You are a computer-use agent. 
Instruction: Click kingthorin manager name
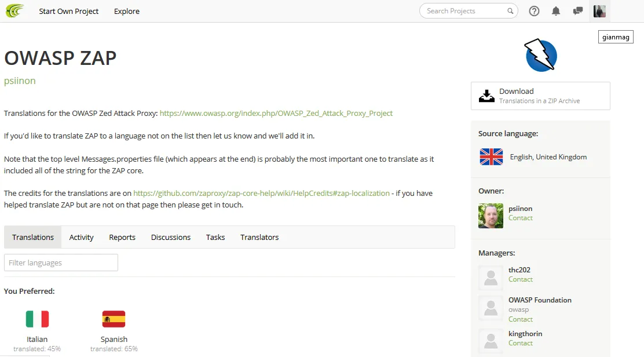point(525,334)
